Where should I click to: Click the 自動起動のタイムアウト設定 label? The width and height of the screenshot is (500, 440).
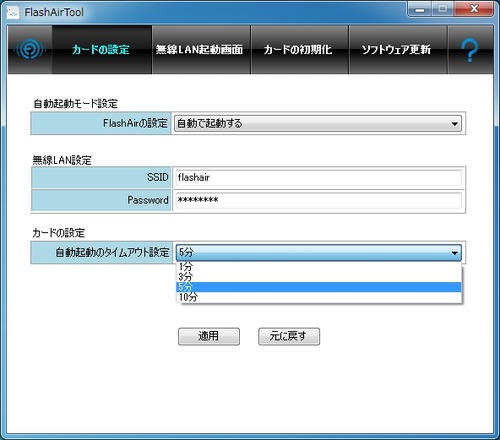pyautogui.click(x=112, y=252)
